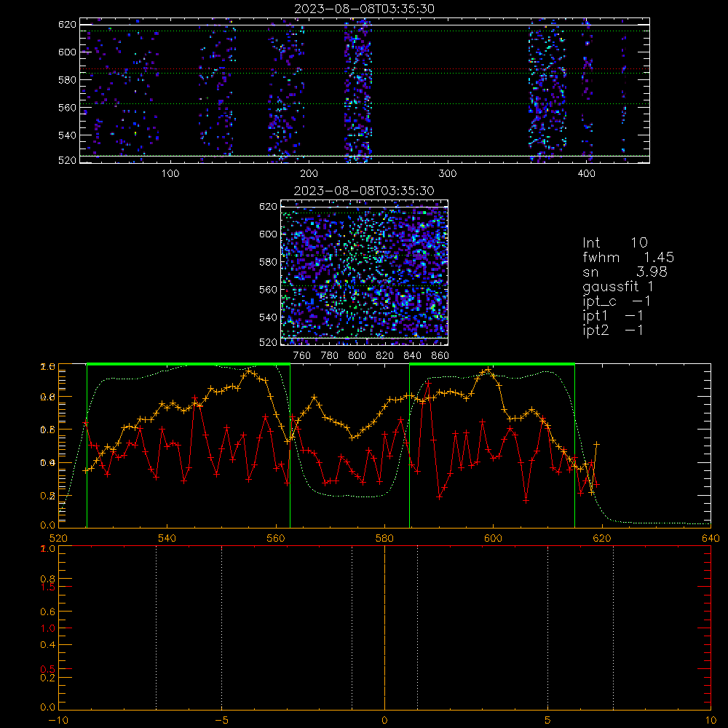Click the "ipt2 -1" readout line
728x728 pixels.
pos(613,331)
